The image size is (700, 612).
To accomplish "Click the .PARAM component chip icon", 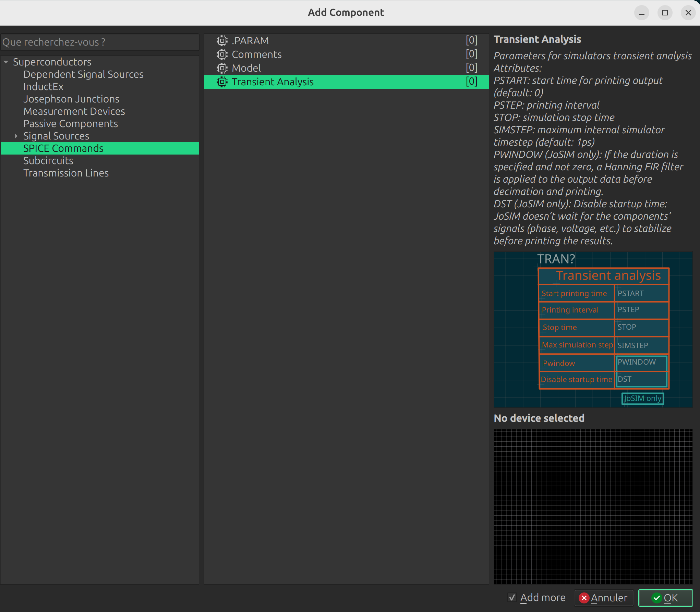I will point(222,41).
